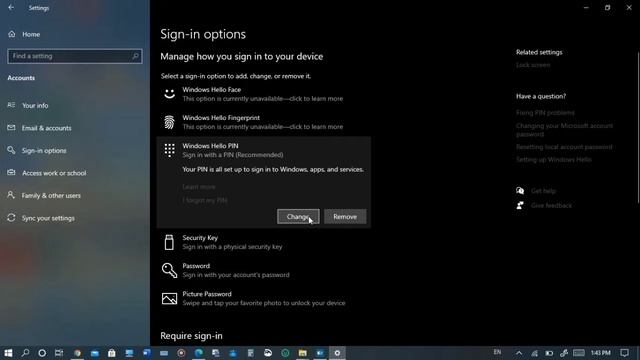640x360 pixels.
Task: Click the Password key icon
Action: tap(169, 270)
